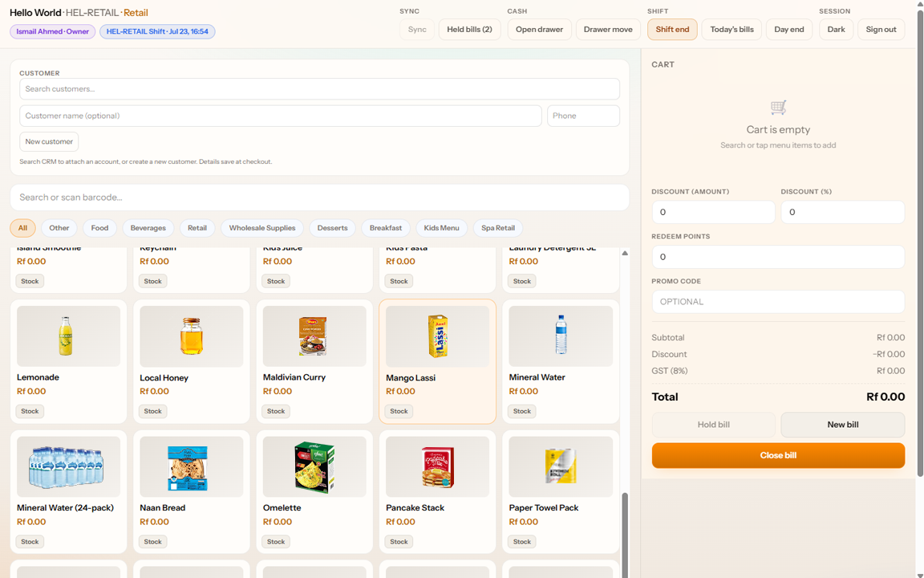Click the Redeem Points field
This screenshot has width=924, height=578.
pos(778,257)
